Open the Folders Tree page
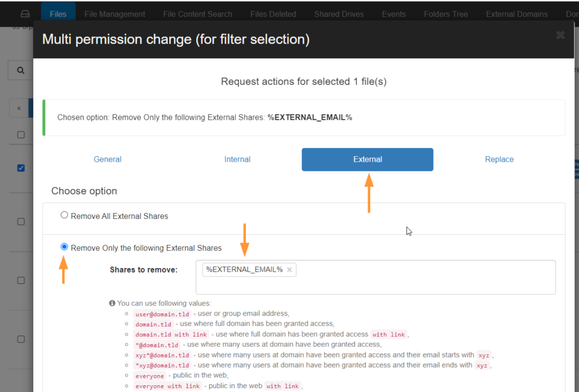This screenshot has height=392, width=579. 446,14
